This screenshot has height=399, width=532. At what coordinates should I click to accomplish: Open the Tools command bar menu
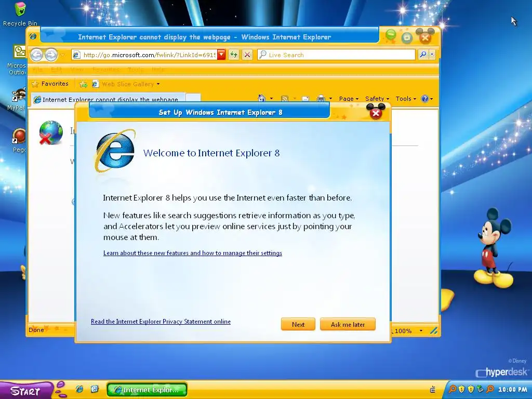point(406,99)
